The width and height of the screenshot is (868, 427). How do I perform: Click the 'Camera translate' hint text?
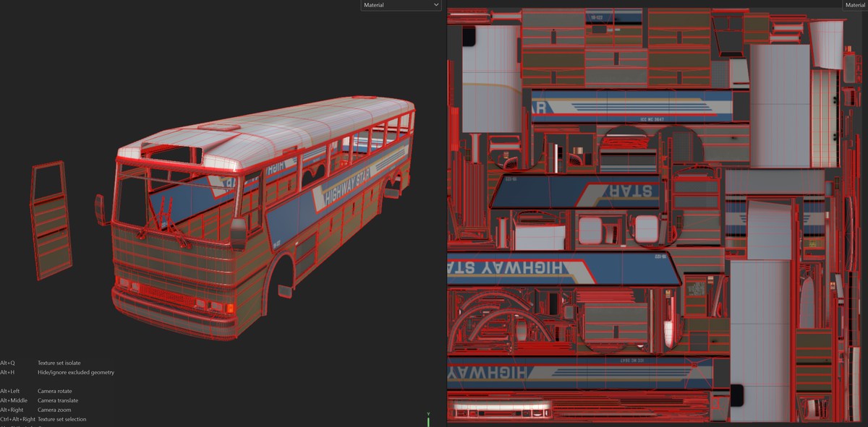(58, 400)
